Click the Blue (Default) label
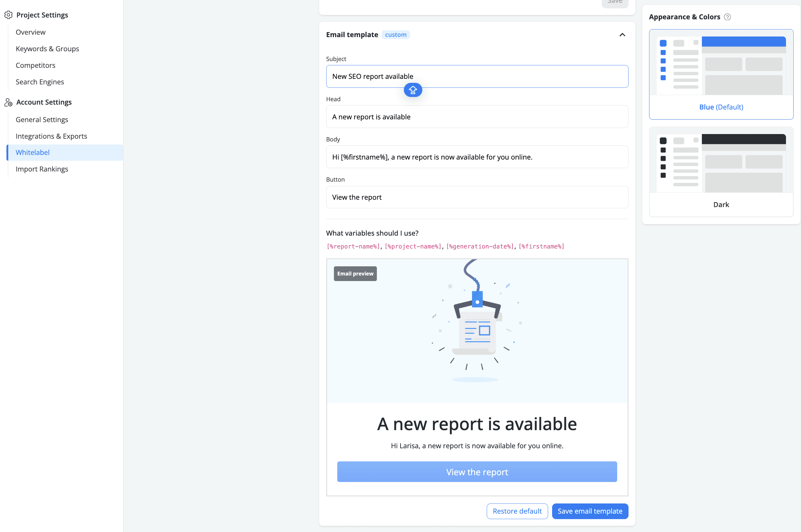The height and width of the screenshot is (532, 801). coord(721,107)
